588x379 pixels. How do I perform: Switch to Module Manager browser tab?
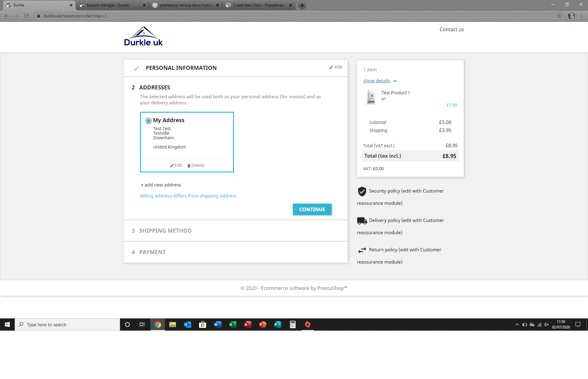(107, 5)
